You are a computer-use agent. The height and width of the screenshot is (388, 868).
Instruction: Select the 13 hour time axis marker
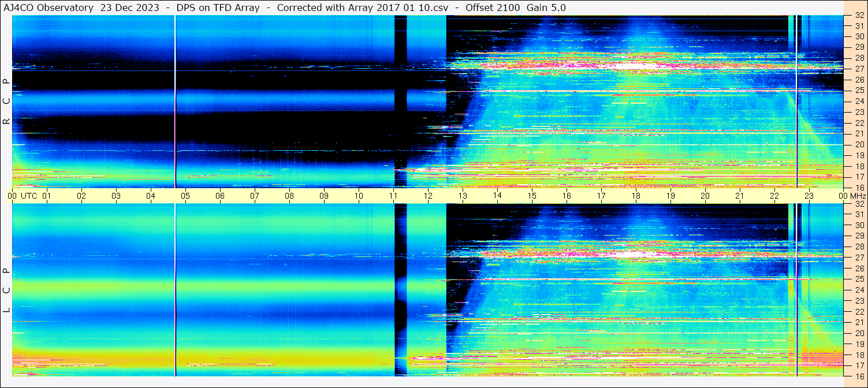click(x=463, y=196)
